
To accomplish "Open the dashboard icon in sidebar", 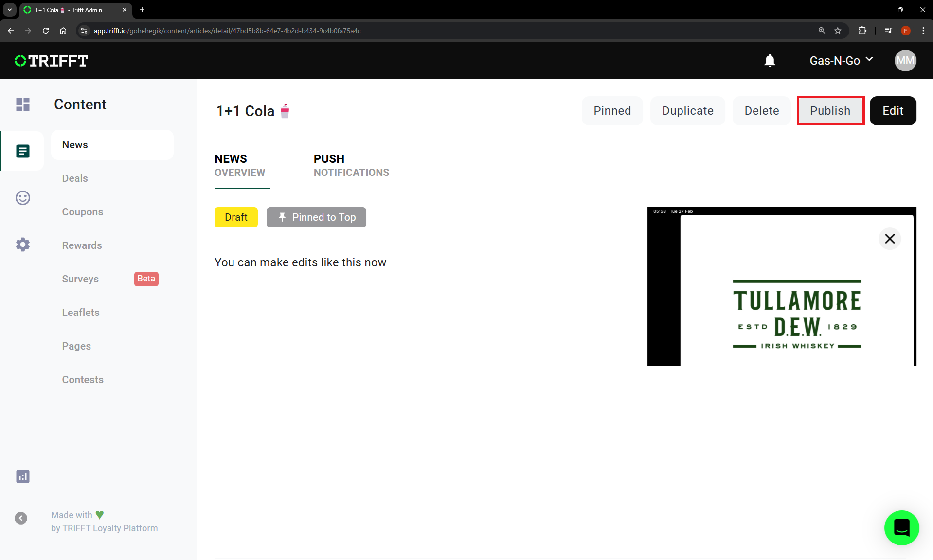I will [23, 105].
